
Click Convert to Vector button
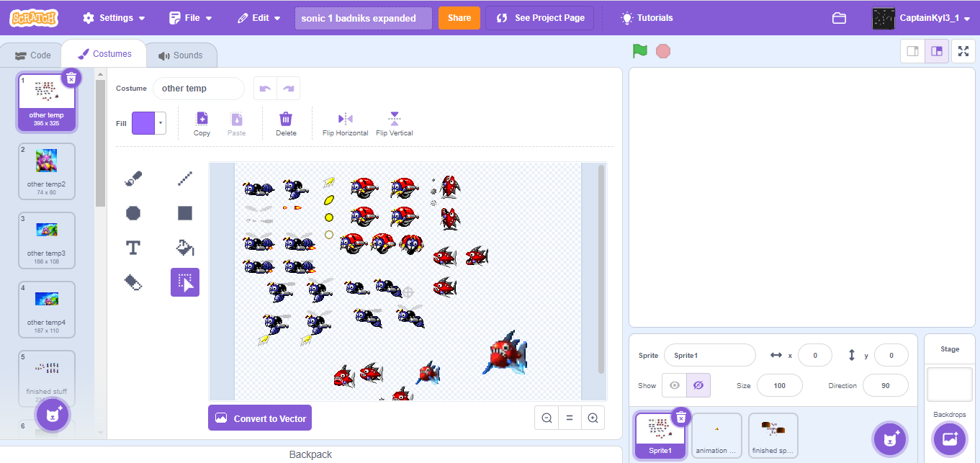pyautogui.click(x=260, y=418)
